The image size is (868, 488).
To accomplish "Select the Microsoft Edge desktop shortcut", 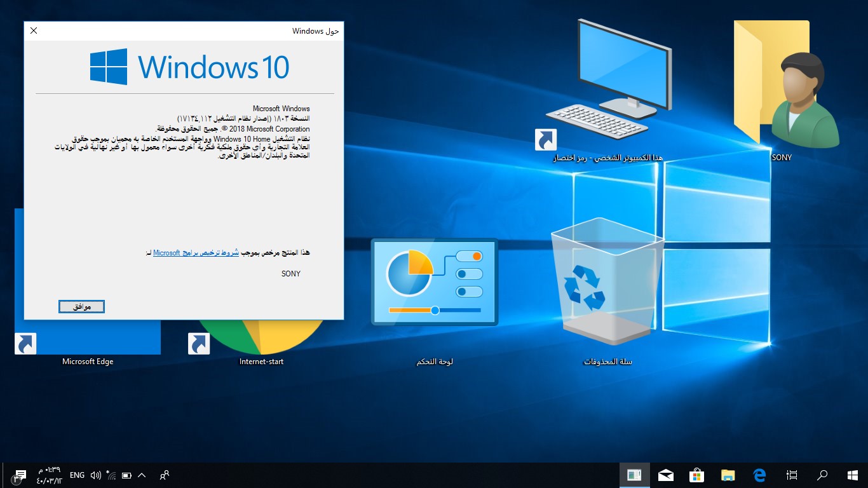I will point(88,343).
